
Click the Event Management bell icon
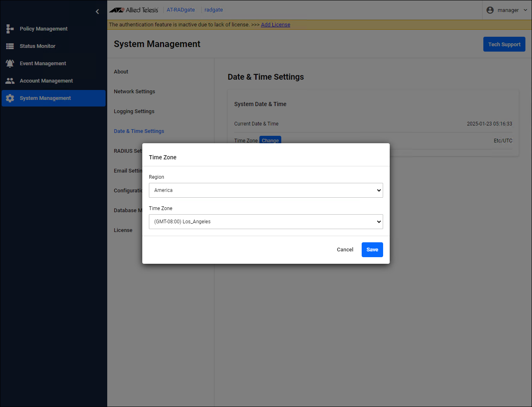click(x=10, y=64)
